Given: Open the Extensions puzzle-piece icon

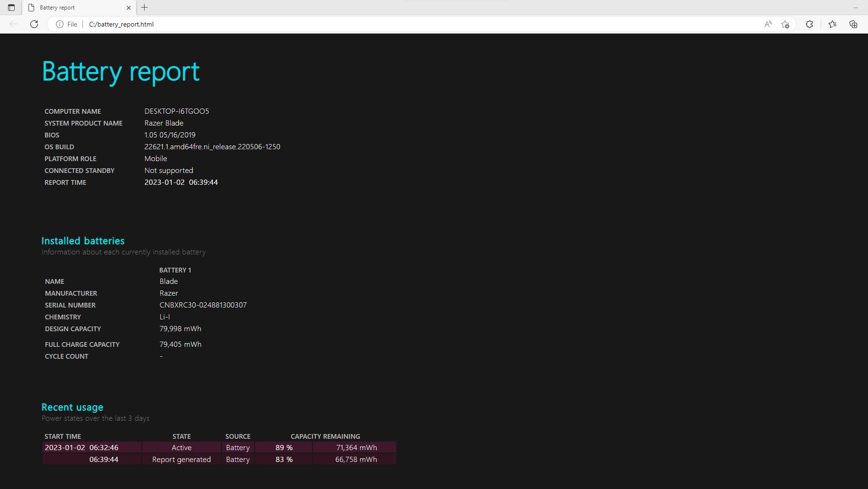Looking at the screenshot, I should [x=809, y=24].
